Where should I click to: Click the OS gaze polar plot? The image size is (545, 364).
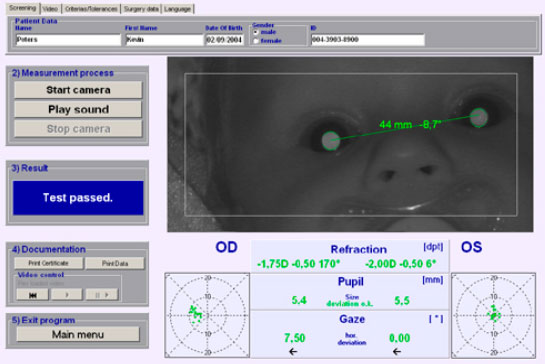(x=494, y=315)
